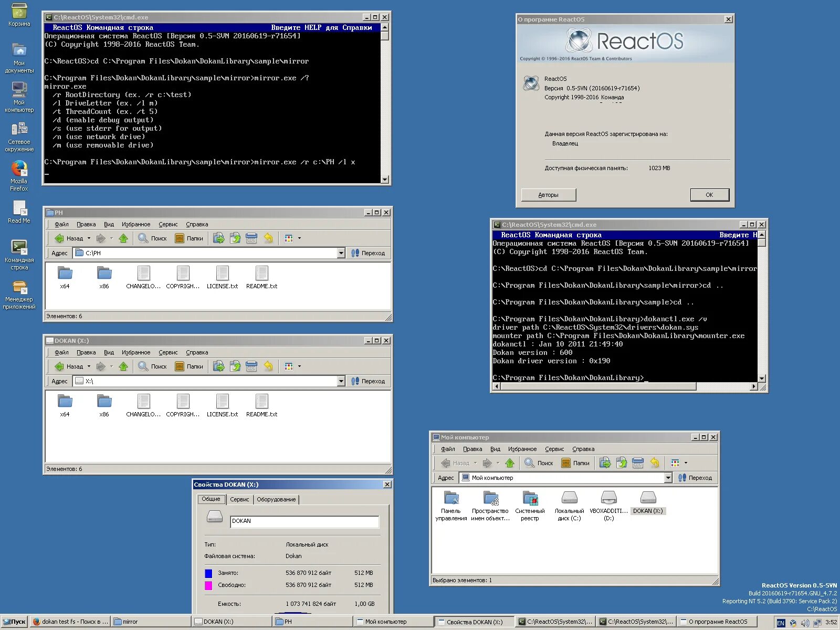Screen dimensions: 840x630
Task: Click OK in About ReactOS dialog
Action: pos(709,195)
